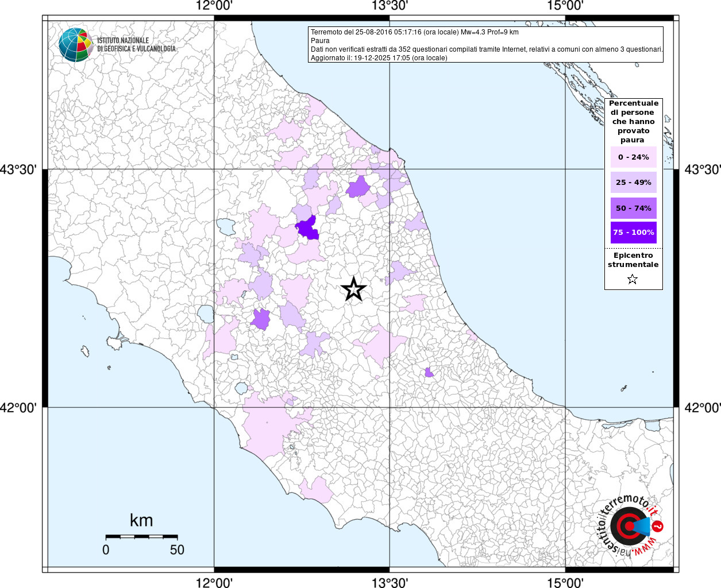
Task: Click the bottom axis label 15°00'
Action: point(565,582)
